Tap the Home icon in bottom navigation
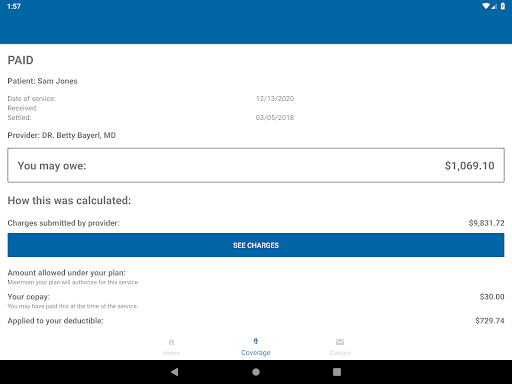 coord(171,342)
